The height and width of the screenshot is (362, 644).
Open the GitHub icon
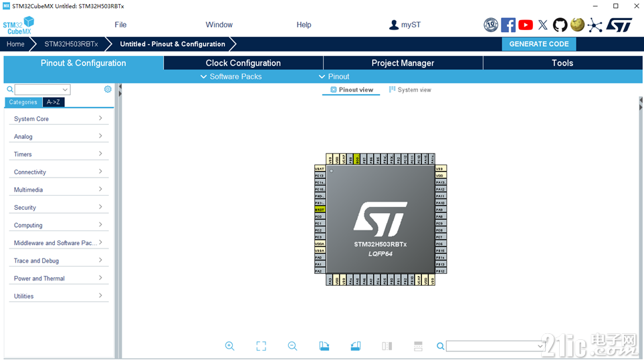[560, 25]
